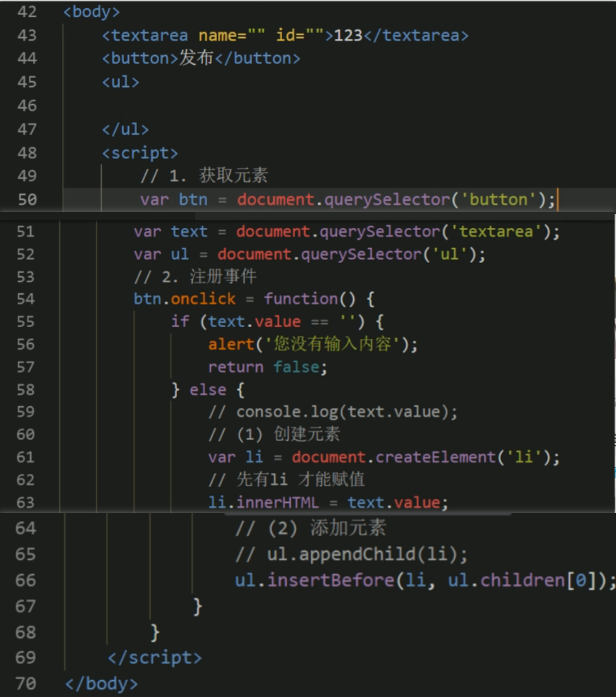Click 'return false;' statement
The width and height of the screenshot is (616, 697).
[268, 368]
